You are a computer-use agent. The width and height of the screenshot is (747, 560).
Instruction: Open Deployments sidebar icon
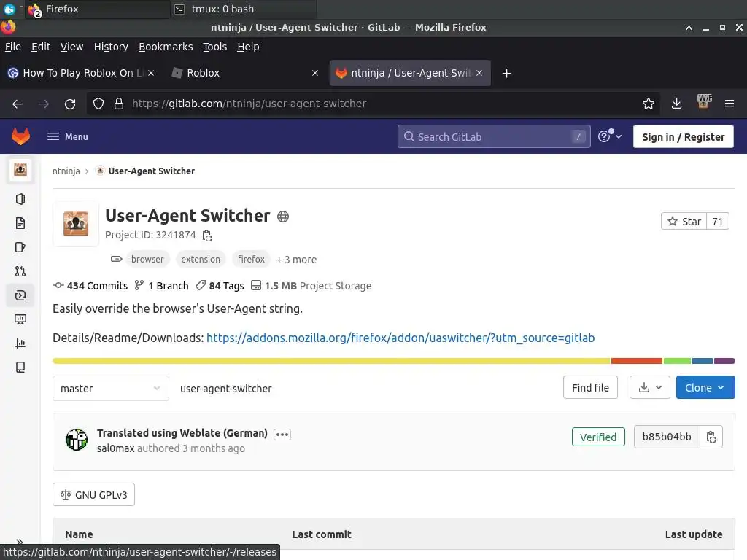point(20,295)
